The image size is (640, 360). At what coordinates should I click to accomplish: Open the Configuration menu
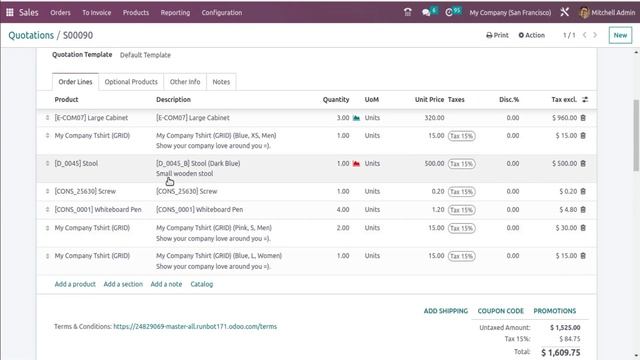pyautogui.click(x=222, y=13)
